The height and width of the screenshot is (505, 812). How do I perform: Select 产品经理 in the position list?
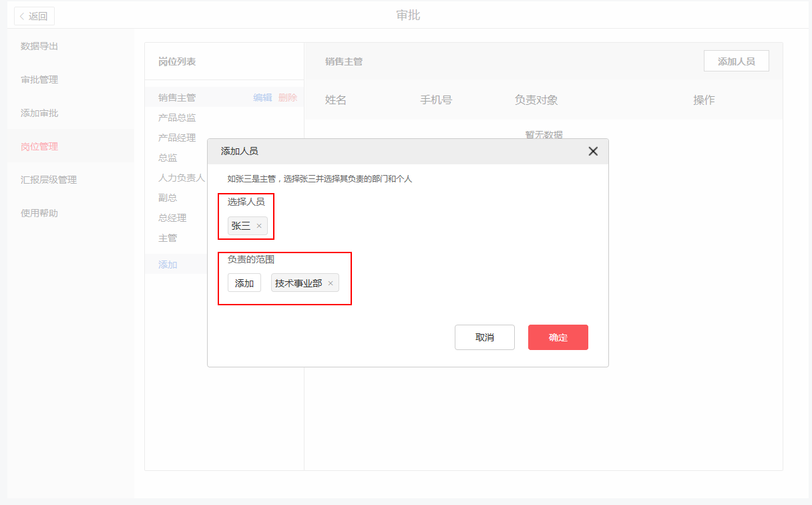177,138
